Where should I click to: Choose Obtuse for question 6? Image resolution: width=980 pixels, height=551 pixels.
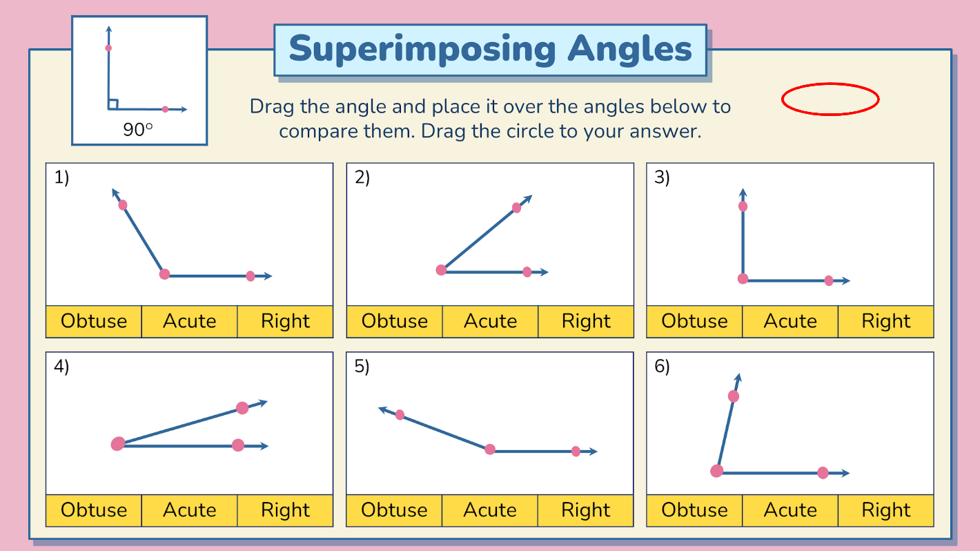coord(695,510)
